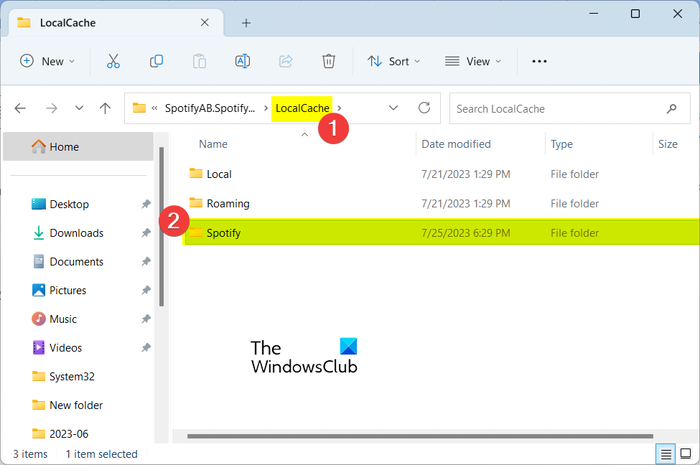Click the navigation pane vertical scrollbar
The width and height of the screenshot is (700, 465).
pyautogui.click(x=162, y=227)
